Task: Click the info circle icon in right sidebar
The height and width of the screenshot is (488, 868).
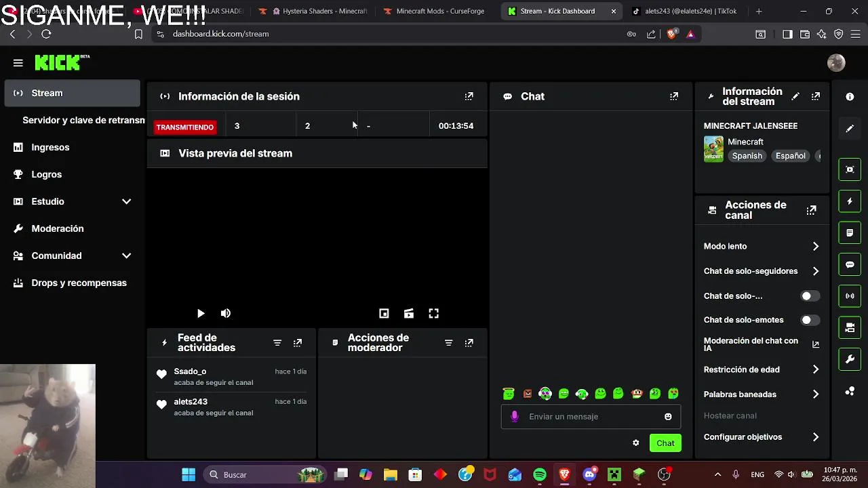Action: pos(850,97)
